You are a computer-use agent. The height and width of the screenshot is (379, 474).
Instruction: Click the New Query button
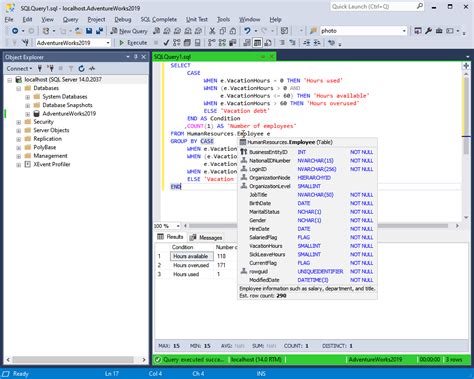pos(129,31)
